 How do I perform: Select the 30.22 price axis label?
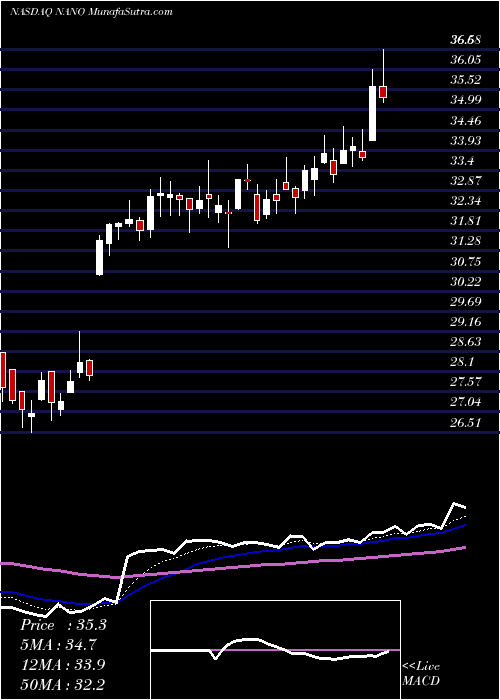465,282
